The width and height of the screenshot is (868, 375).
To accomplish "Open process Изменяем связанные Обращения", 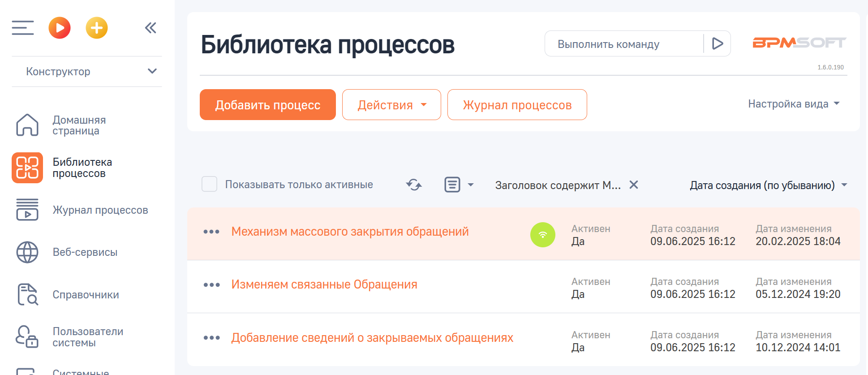I will (324, 284).
